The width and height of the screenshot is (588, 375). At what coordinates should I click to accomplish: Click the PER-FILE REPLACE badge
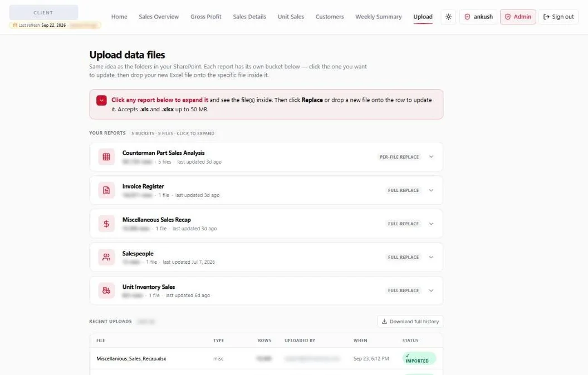(399, 157)
